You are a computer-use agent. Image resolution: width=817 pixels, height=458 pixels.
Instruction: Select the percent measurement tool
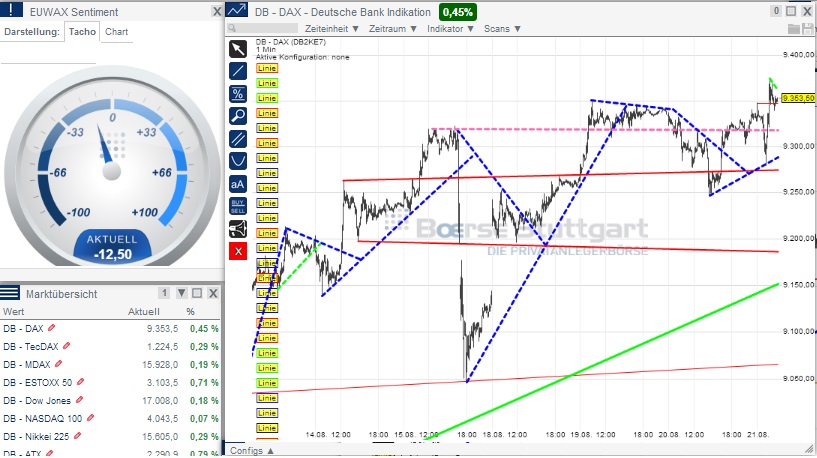tap(238, 94)
